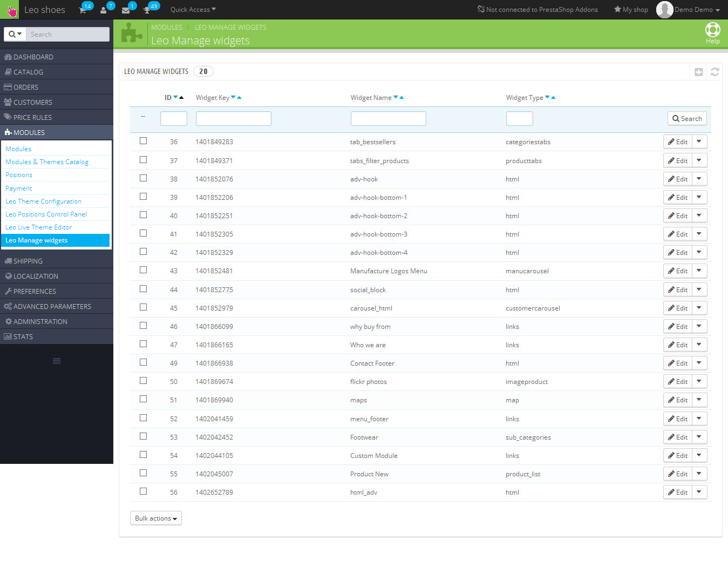Open the Shipping menu
The width and height of the screenshot is (728, 580).
57,261
